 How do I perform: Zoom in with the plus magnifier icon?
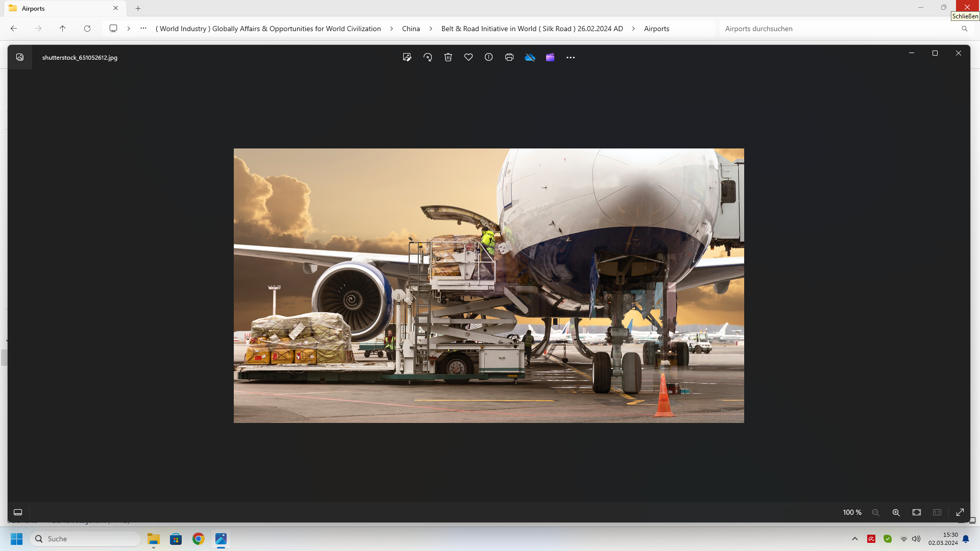[x=896, y=512]
